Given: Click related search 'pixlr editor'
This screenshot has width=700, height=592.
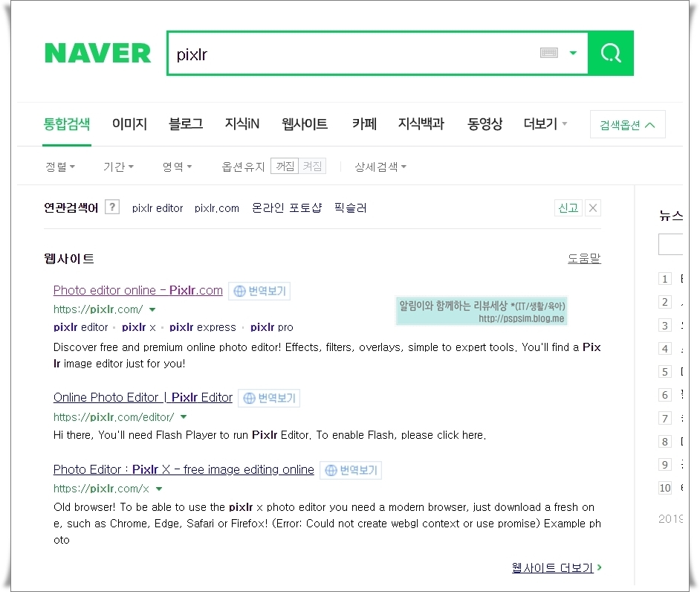Looking at the screenshot, I should [158, 208].
